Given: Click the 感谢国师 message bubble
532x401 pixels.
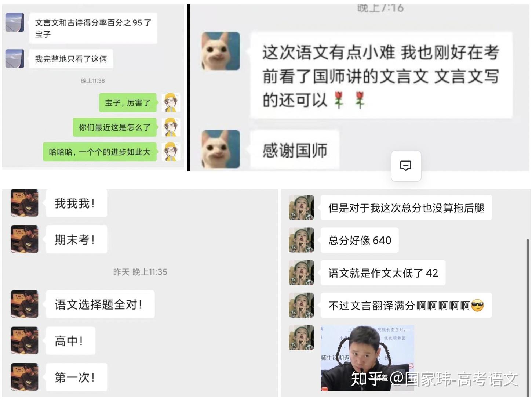Looking at the screenshot, I should [295, 150].
